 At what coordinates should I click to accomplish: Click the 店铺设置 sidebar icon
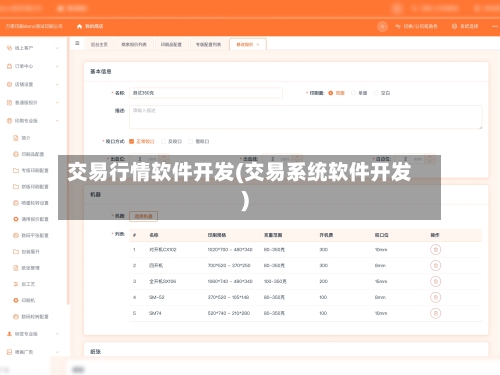click(9, 84)
